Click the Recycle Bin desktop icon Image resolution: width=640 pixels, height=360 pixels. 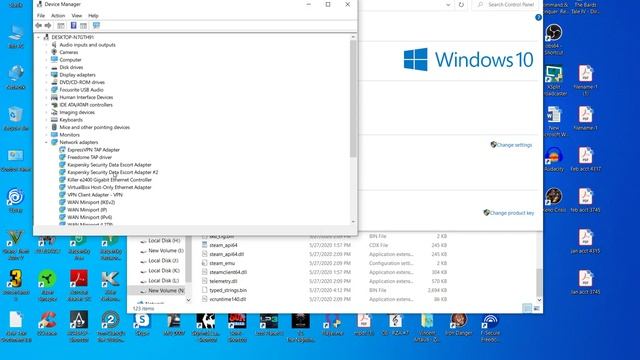16,118
